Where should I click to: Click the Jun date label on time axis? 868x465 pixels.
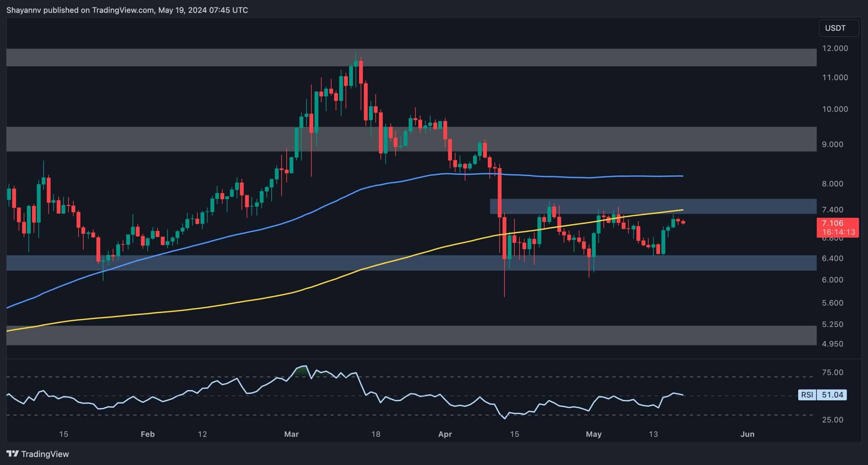pos(747,434)
